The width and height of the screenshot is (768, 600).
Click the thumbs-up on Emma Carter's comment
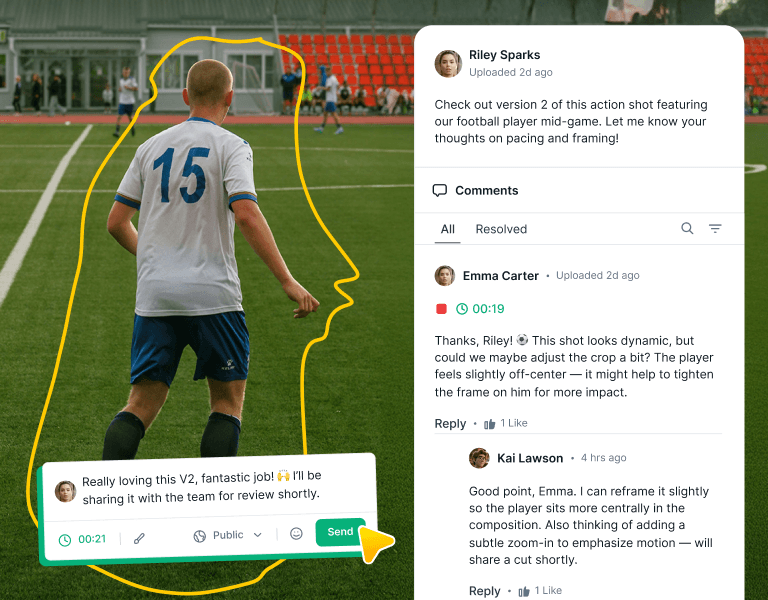point(489,424)
